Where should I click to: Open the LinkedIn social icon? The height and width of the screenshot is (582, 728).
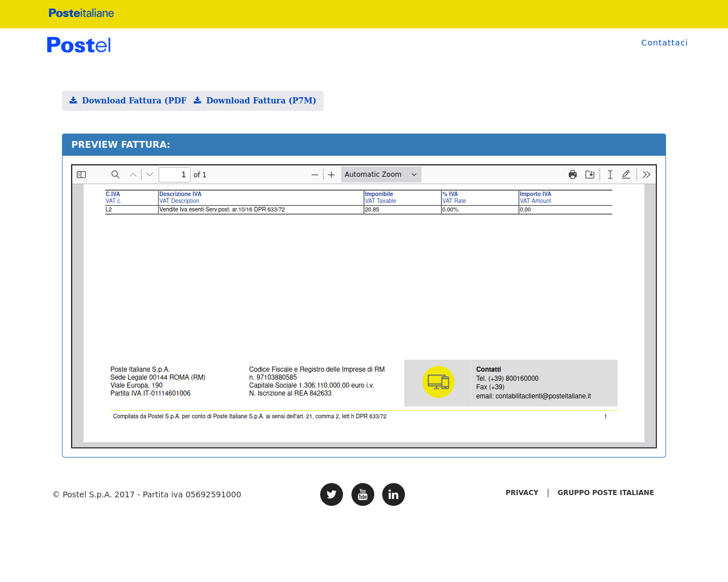pos(394,494)
